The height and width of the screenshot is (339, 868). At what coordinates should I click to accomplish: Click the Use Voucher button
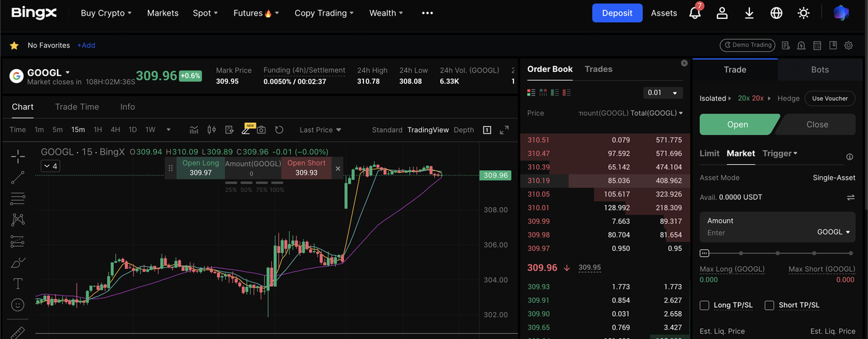click(x=830, y=98)
